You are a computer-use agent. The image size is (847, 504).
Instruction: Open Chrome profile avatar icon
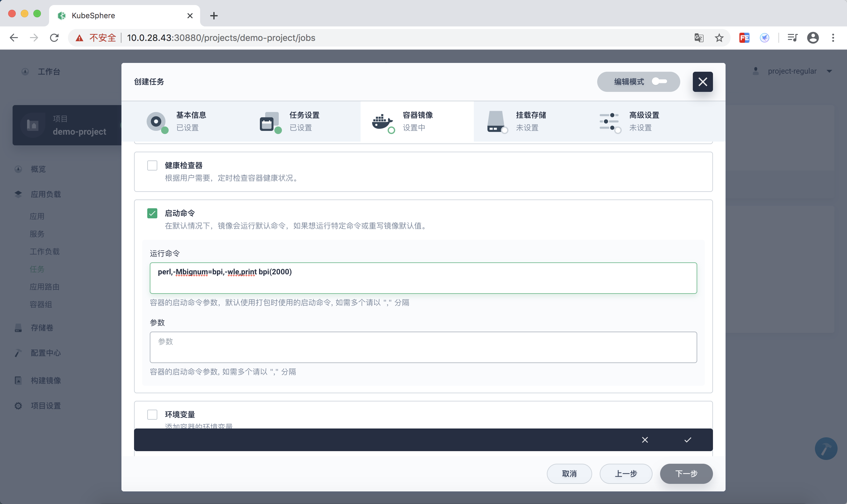point(812,38)
